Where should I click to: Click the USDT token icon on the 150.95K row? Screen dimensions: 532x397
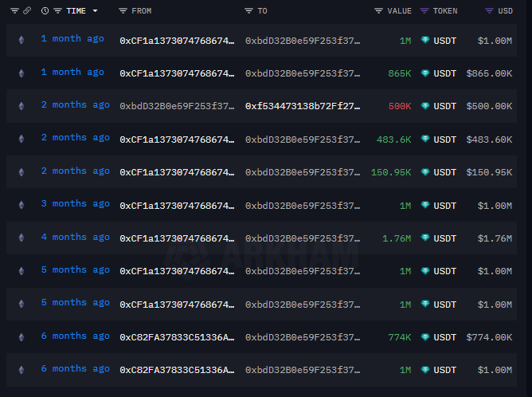coord(425,172)
